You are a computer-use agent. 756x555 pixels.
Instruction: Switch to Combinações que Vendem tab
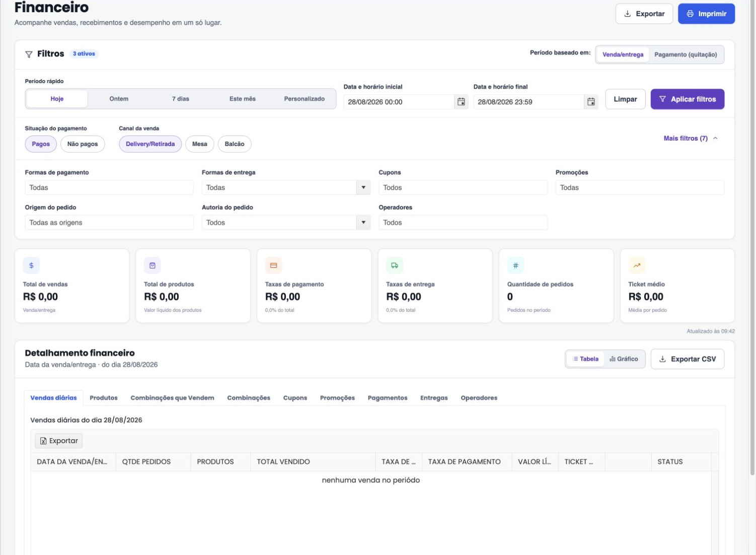(172, 398)
